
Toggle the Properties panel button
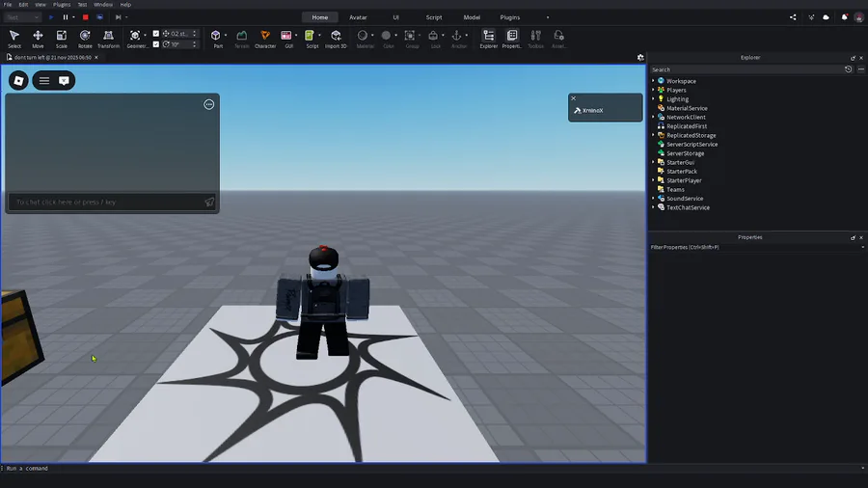512,39
